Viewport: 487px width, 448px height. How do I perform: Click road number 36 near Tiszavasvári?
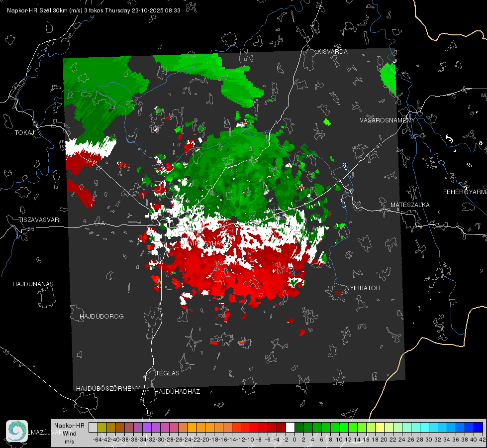pyautogui.click(x=31, y=229)
